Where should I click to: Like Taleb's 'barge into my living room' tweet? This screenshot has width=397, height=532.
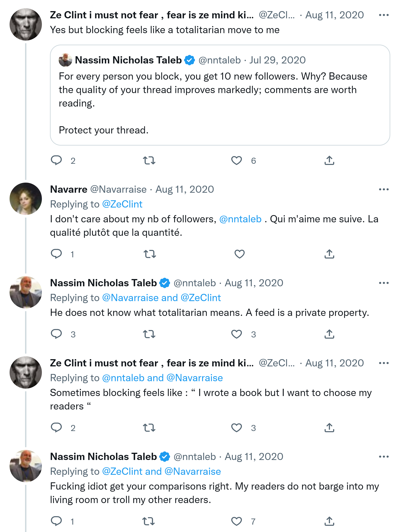pyautogui.click(x=236, y=521)
